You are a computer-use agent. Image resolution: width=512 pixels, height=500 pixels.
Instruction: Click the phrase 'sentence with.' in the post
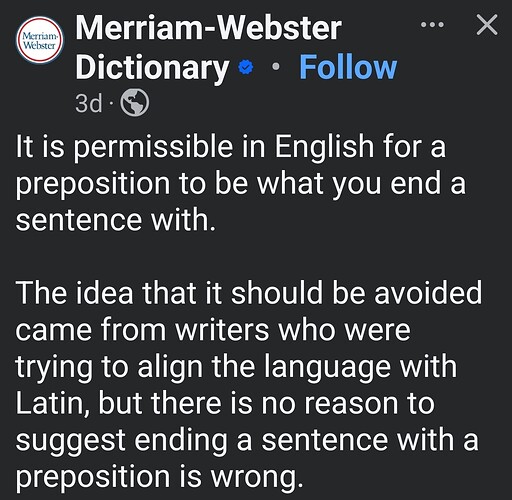click(x=116, y=219)
